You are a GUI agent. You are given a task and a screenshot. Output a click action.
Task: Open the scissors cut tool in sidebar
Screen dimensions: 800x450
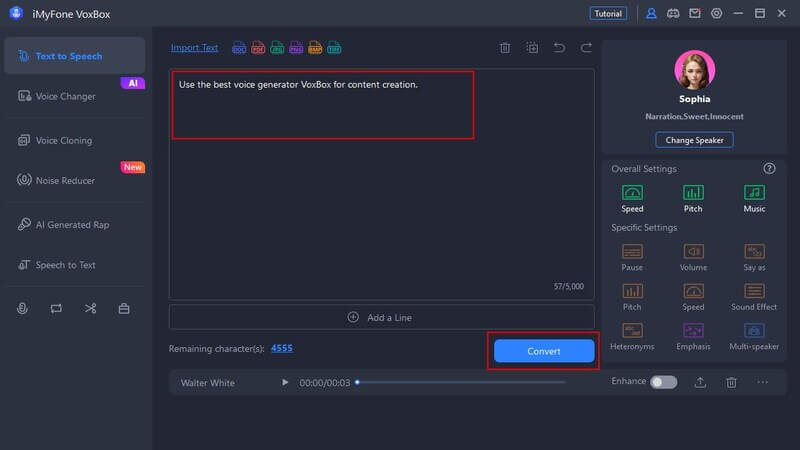click(x=90, y=308)
